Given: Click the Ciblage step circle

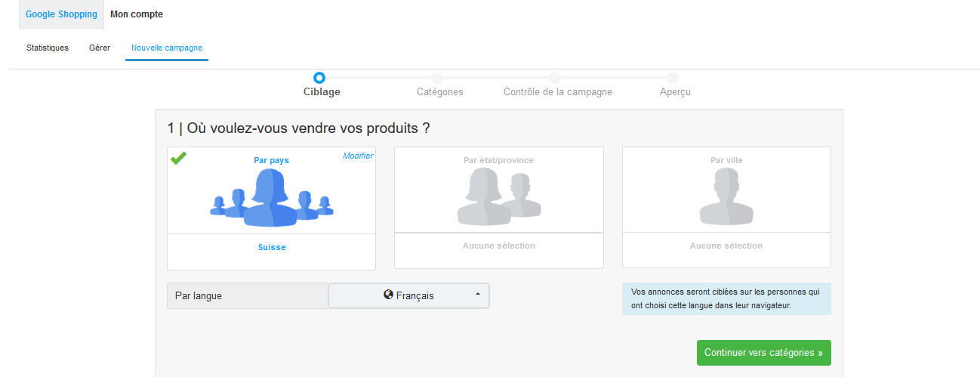Looking at the screenshot, I should click(x=319, y=77).
